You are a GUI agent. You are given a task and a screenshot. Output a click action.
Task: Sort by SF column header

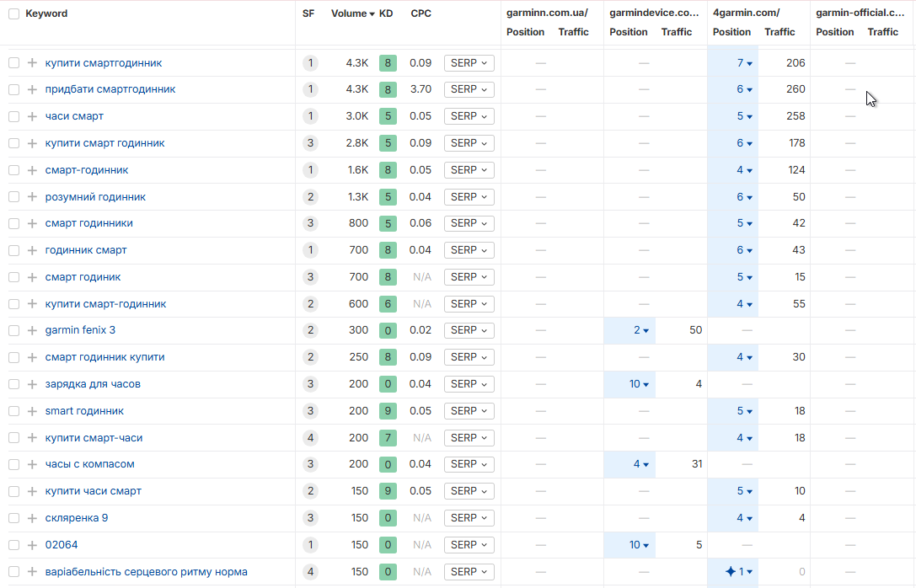tap(308, 13)
